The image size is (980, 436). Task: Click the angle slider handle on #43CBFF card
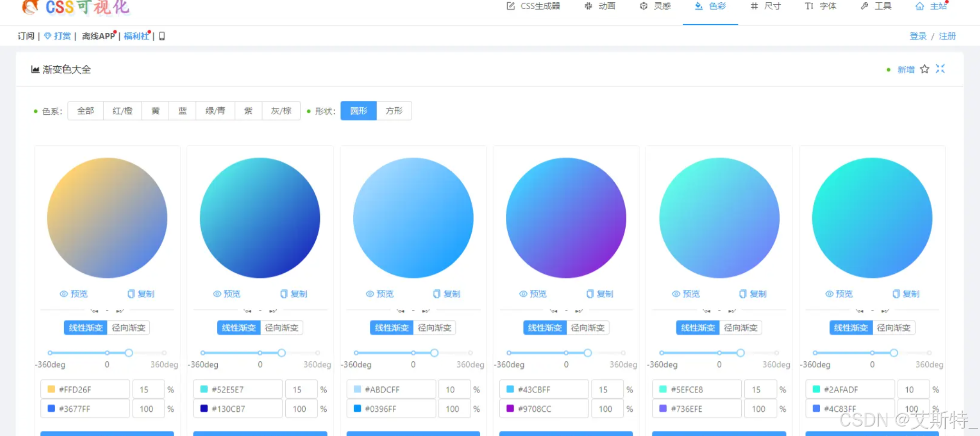[x=588, y=353]
